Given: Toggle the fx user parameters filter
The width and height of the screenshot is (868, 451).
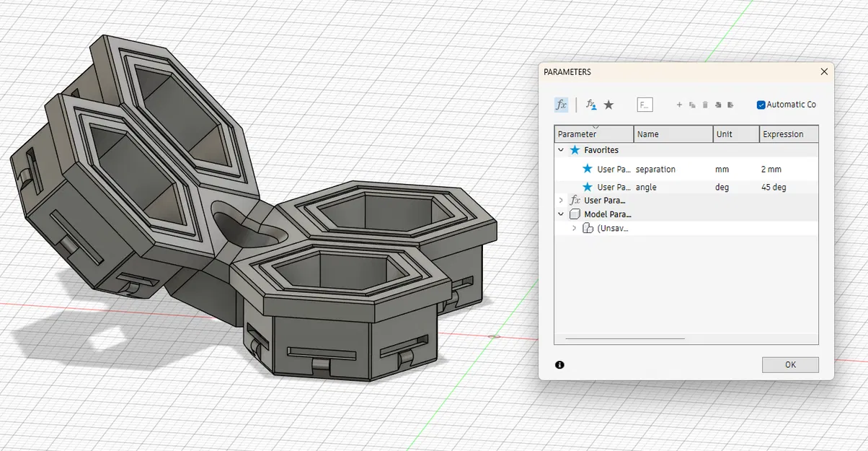Looking at the screenshot, I should (561, 105).
